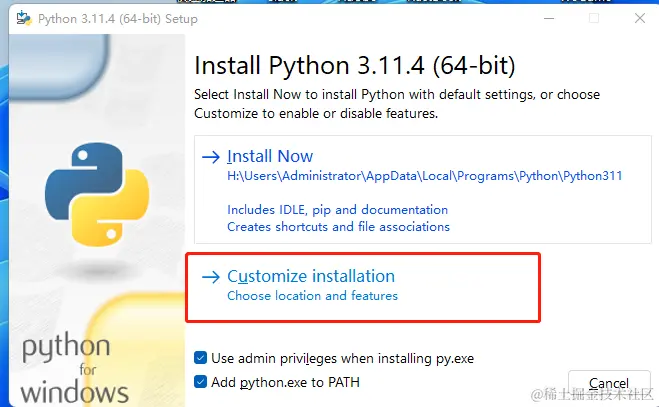
Task: Click the 'Install Python 3.11.4 (64-bit)' heading
Action: click(x=355, y=66)
